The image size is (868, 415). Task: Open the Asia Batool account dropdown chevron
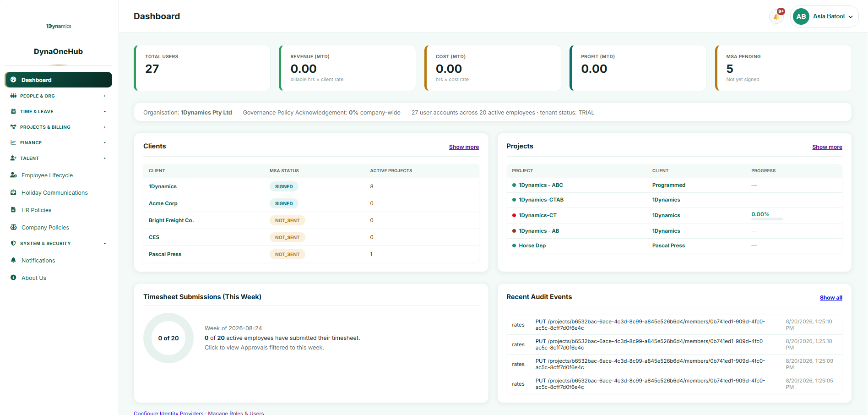[x=851, y=16]
